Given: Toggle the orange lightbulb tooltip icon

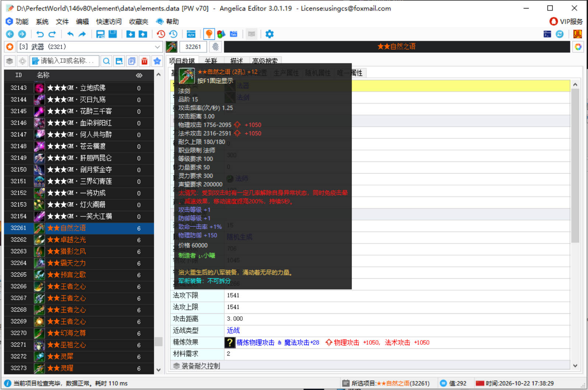Looking at the screenshot, I should (x=209, y=34).
